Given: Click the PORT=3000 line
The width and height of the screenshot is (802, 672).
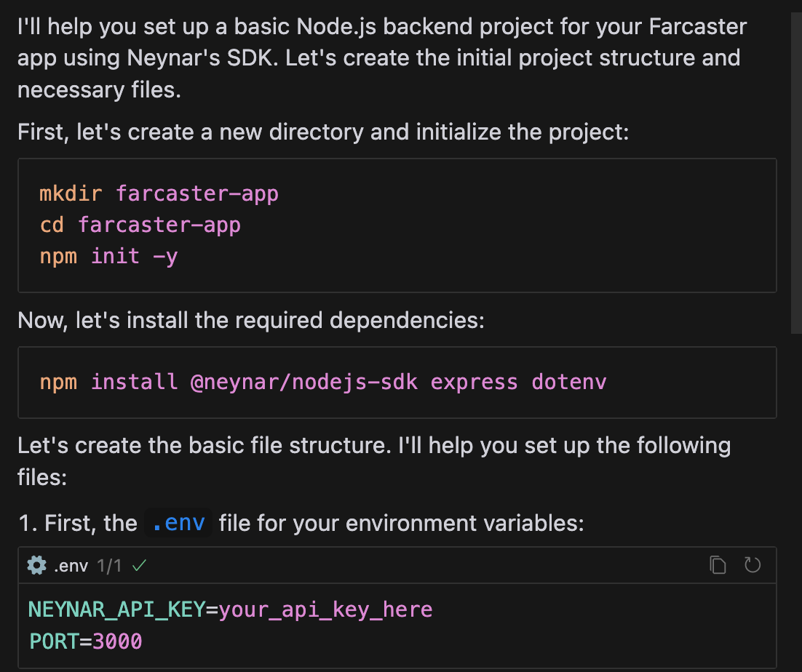Looking at the screenshot, I should [x=85, y=641].
